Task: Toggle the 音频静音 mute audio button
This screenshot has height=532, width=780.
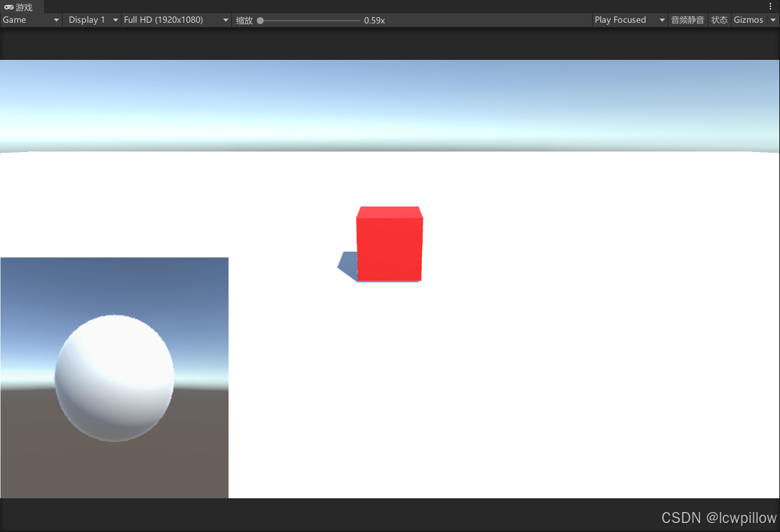Action: click(x=688, y=20)
